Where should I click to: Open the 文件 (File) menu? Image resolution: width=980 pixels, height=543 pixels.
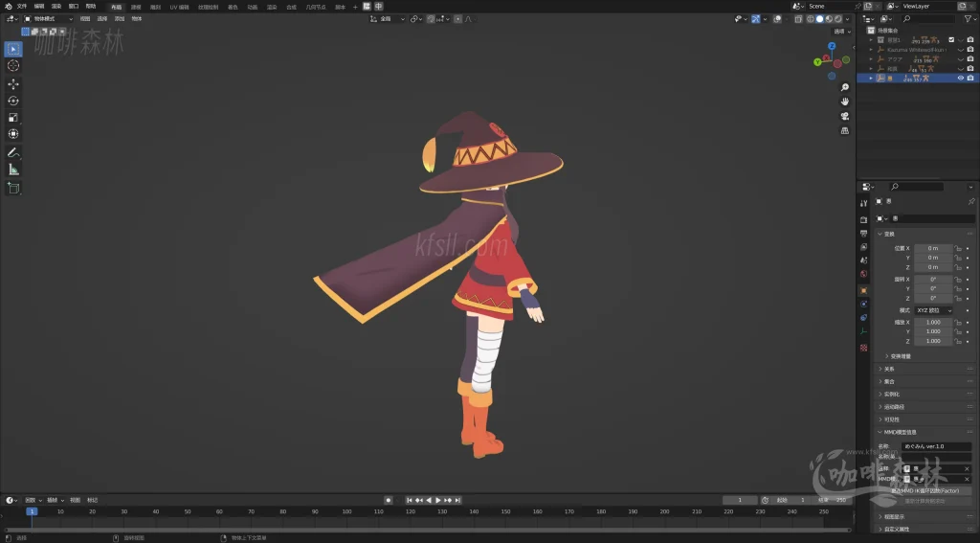point(21,6)
